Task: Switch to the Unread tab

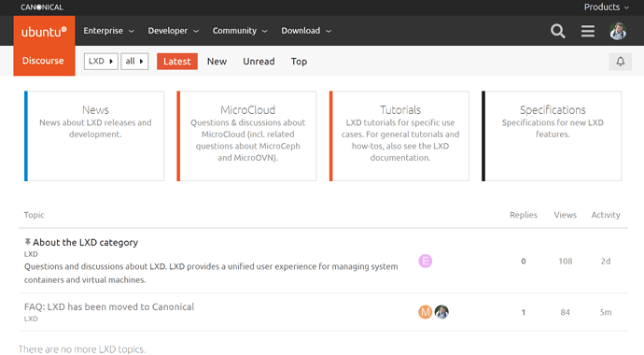Action: pyautogui.click(x=259, y=62)
